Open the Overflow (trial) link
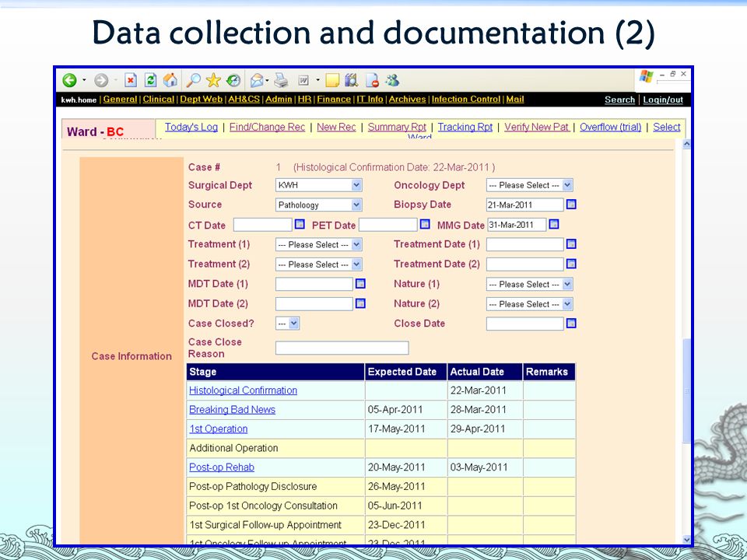The height and width of the screenshot is (560, 747). coord(611,127)
